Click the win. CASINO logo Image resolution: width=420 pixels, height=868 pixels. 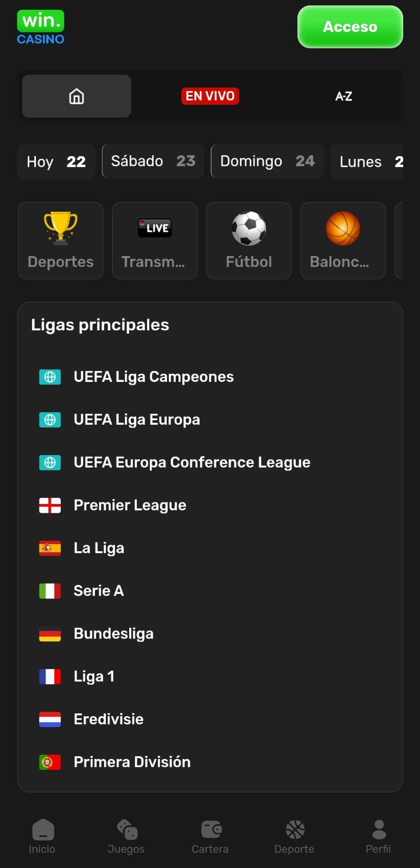tap(41, 27)
